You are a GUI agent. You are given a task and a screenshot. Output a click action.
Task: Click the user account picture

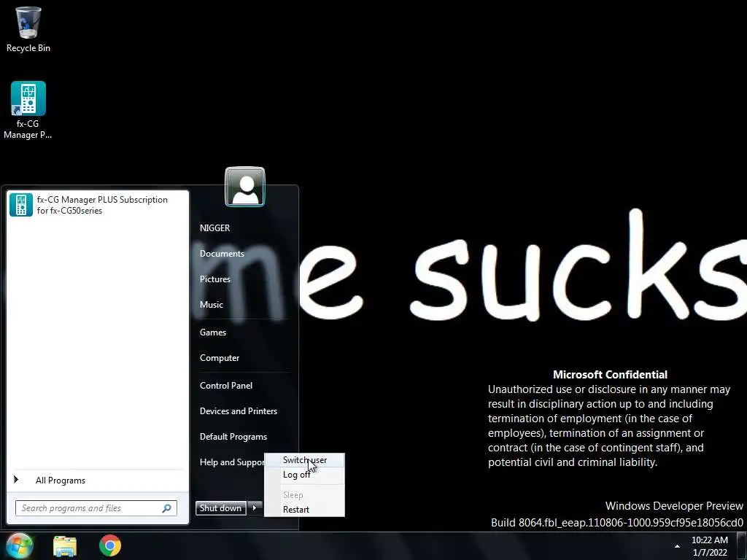tap(245, 187)
